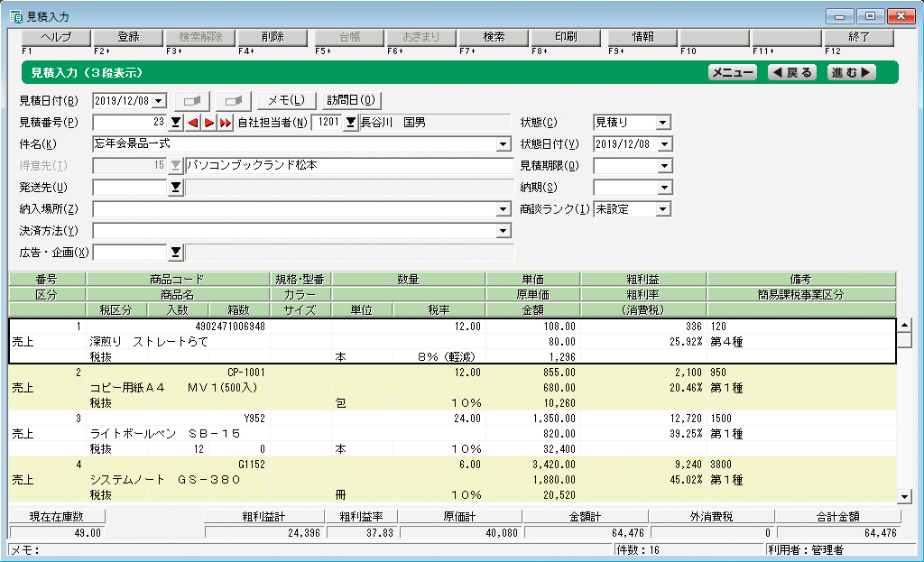The image size is (924, 562).
Task: Click the 訪問日(O) button
Action: click(351, 101)
